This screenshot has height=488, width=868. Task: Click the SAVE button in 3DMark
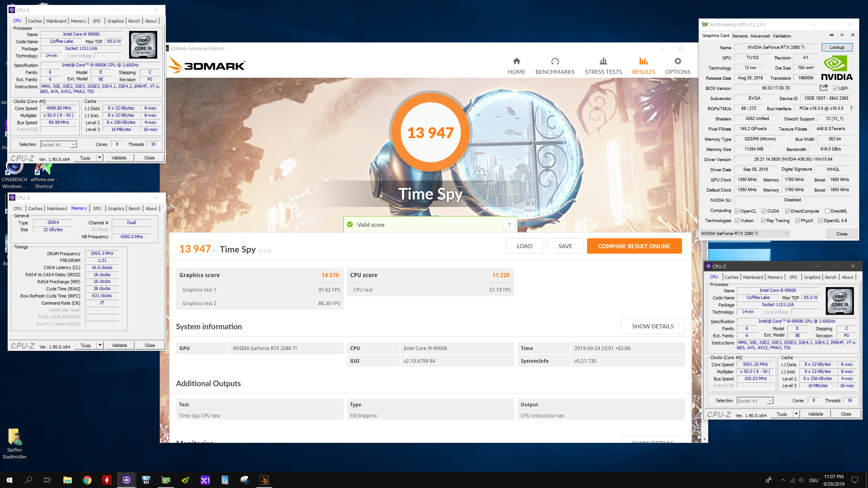point(565,246)
